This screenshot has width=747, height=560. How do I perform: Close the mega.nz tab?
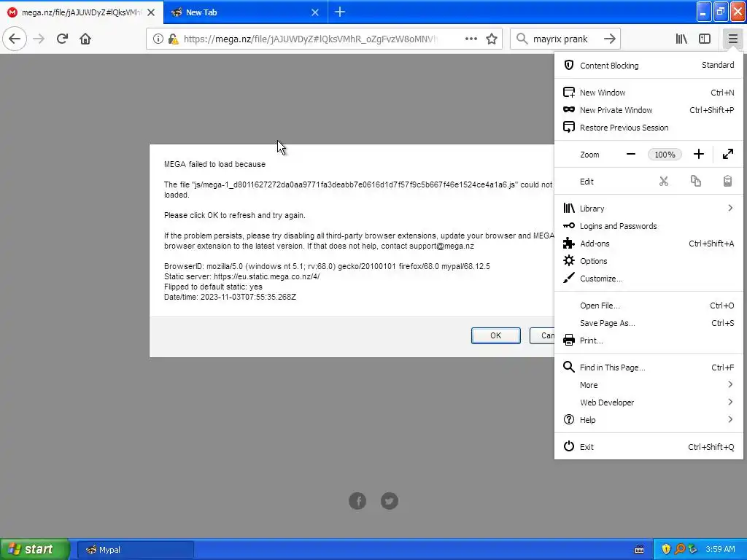(x=151, y=12)
